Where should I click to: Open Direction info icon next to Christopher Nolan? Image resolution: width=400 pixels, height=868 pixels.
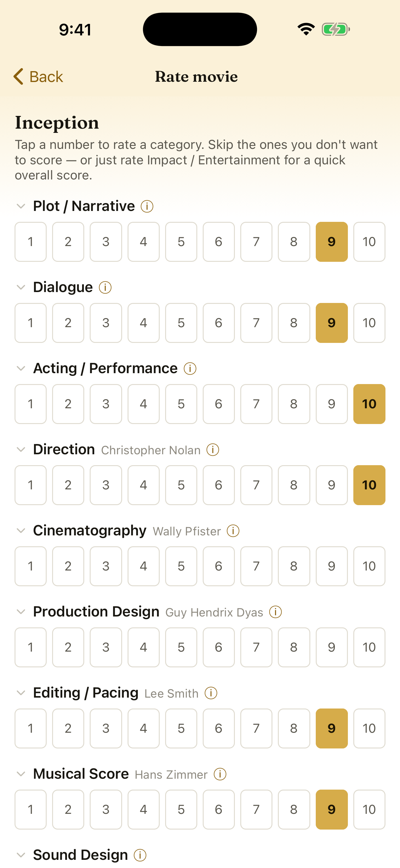click(x=213, y=449)
